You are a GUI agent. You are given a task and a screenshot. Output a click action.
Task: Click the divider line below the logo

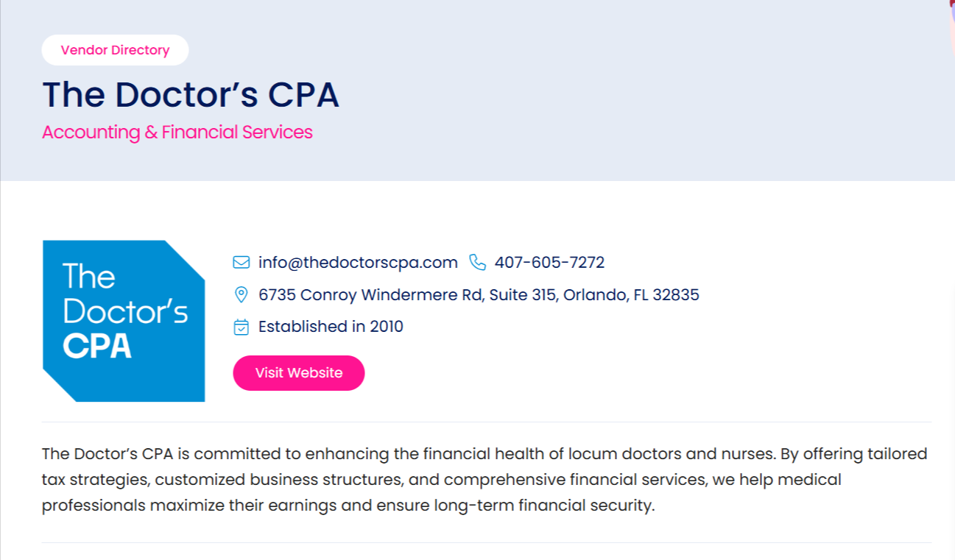click(x=486, y=422)
